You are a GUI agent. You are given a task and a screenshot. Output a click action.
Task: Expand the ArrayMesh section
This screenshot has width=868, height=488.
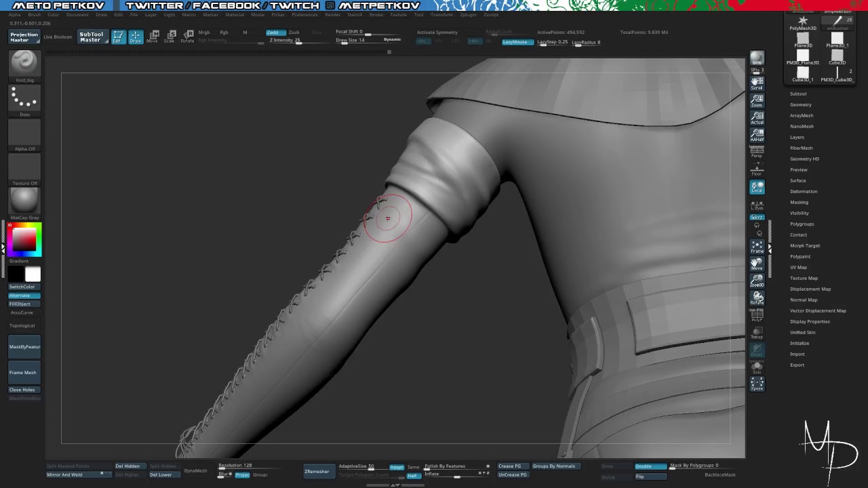point(802,116)
